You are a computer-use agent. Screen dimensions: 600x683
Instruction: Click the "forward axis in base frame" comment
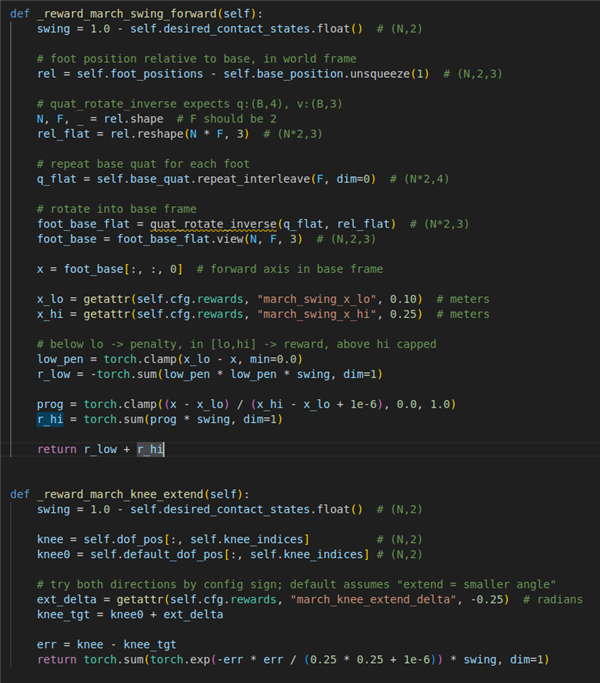pyautogui.click(x=291, y=268)
